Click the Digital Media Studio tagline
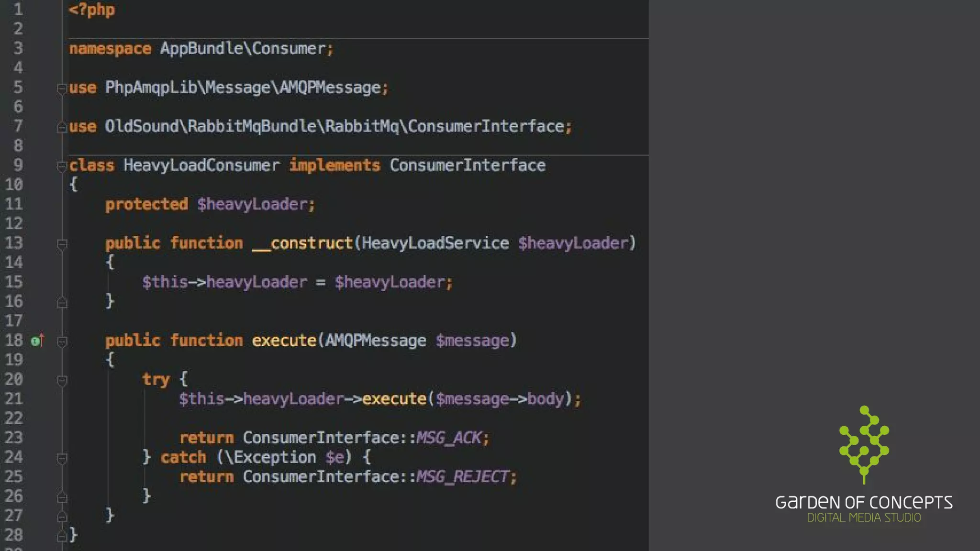The width and height of the screenshot is (980, 551). [x=864, y=518]
